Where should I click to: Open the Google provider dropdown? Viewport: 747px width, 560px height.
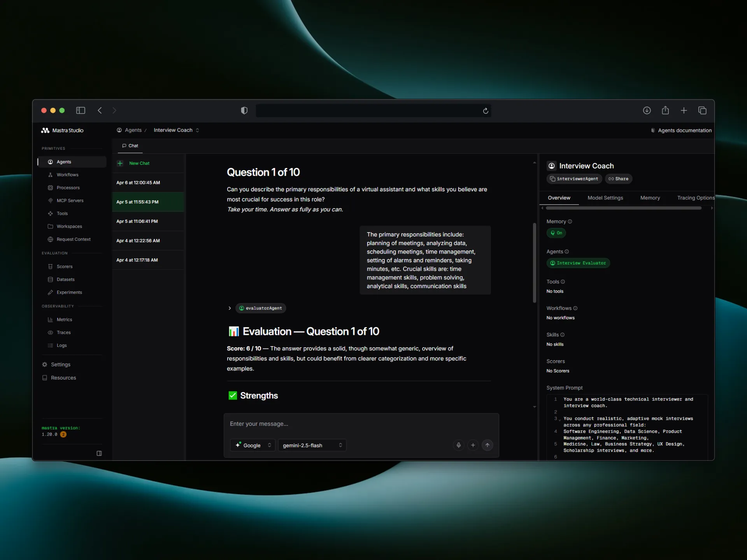point(253,445)
